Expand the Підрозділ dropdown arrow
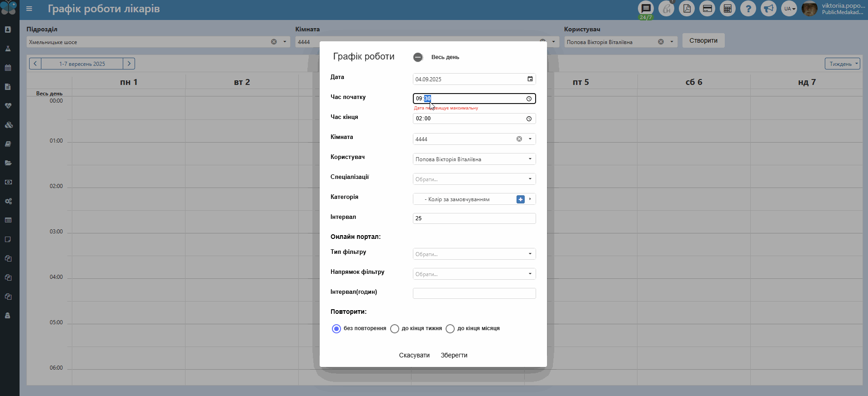Screen dimensions: 868x396 coord(285,42)
